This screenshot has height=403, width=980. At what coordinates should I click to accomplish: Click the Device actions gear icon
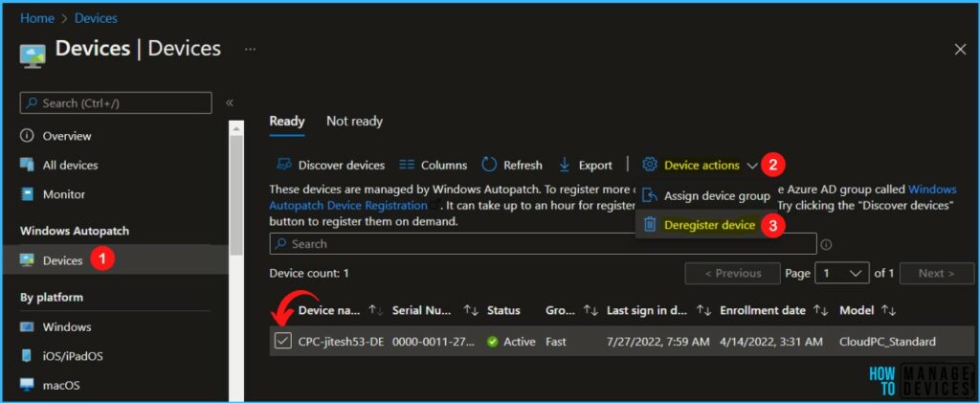tap(650, 165)
